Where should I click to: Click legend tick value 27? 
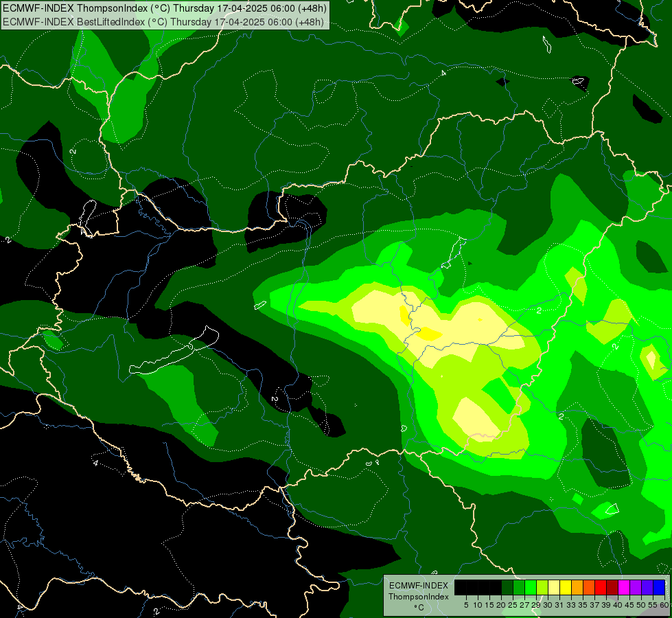point(524,605)
